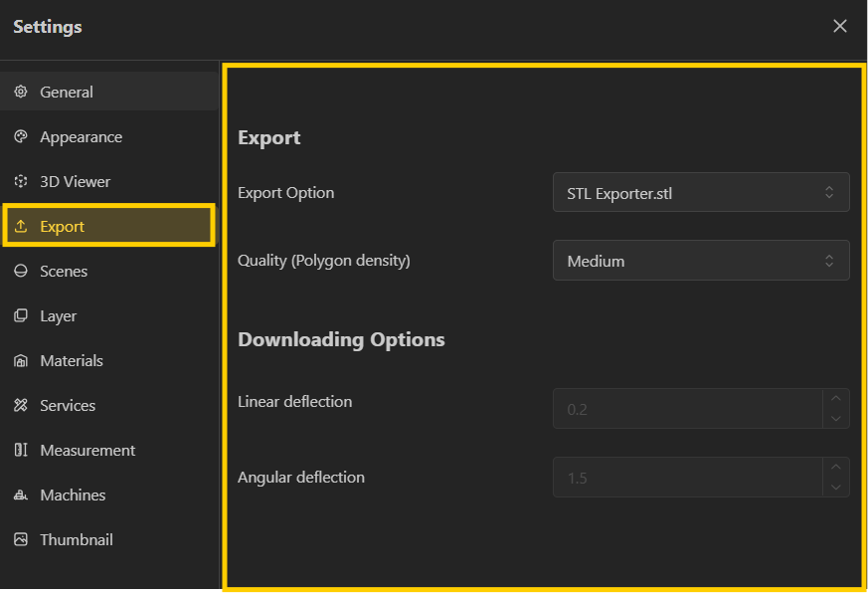This screenshot has width=868, height=593.
Task: Decrease the Angular deflection value
Action: point(835,487)
